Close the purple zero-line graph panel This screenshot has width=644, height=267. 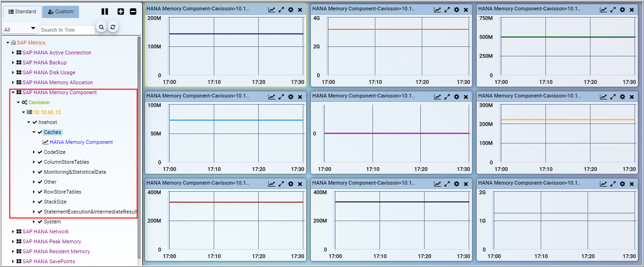tap(466, 97)
